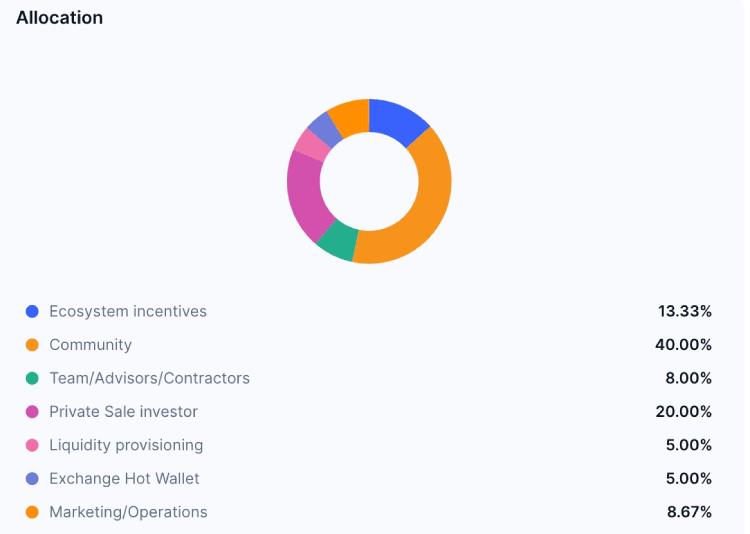Click the Allocation heading

[59, 18]
